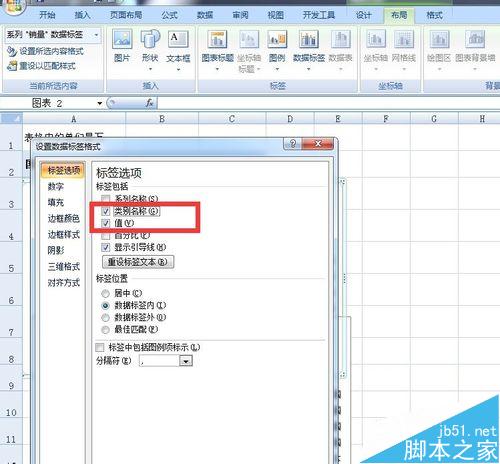
Task: Select 边框样式 in the dialog sidebar
Action: tap(64, 235)
